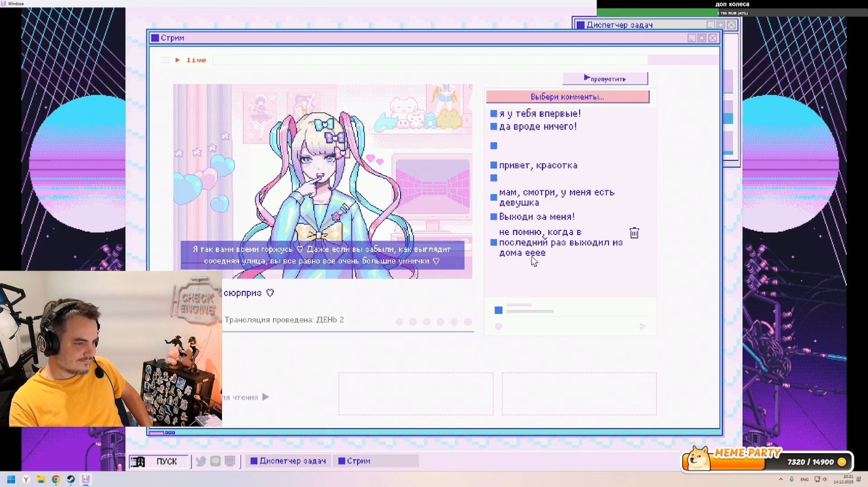Close the Стрим window
This screenshot has height=487, width=868.
[712, 38]
